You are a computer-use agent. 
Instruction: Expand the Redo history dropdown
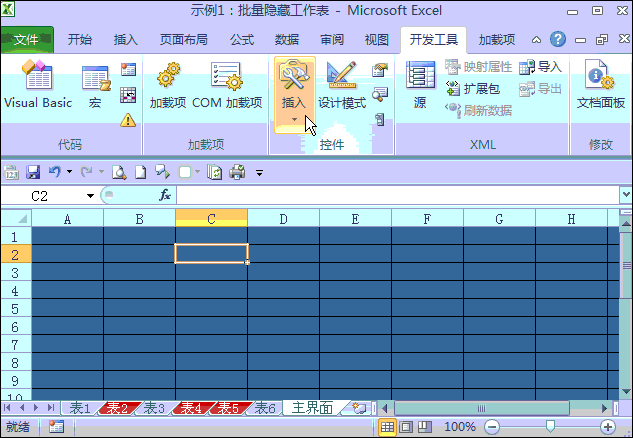[101, 172]
